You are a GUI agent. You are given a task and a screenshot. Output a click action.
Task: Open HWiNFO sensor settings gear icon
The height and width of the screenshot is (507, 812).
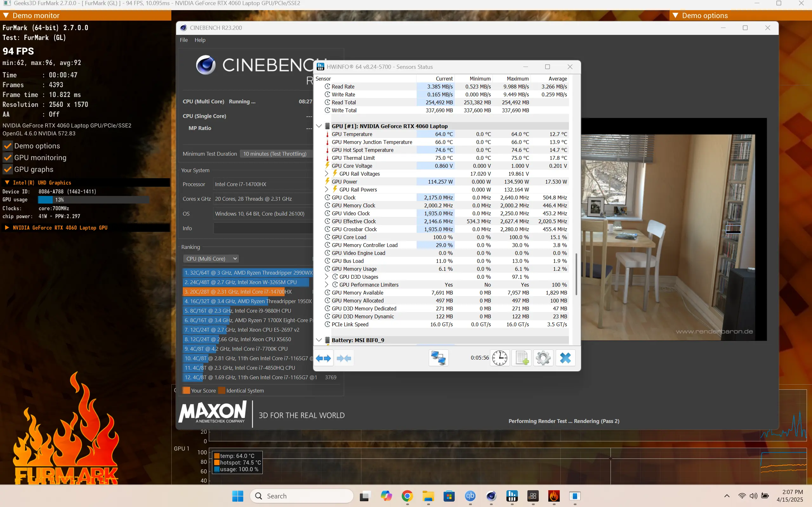pos(543,358)
